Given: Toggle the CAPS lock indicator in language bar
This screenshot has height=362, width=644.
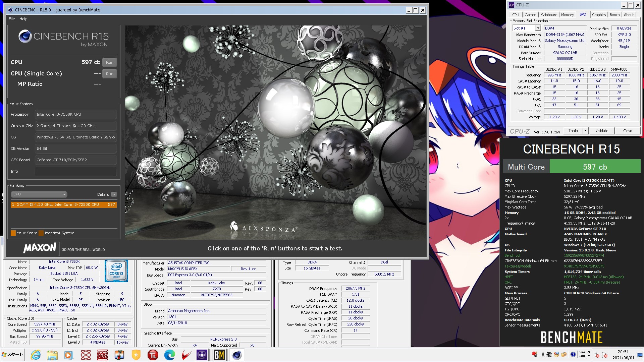Looking at the screenshot, I should 582,352.
